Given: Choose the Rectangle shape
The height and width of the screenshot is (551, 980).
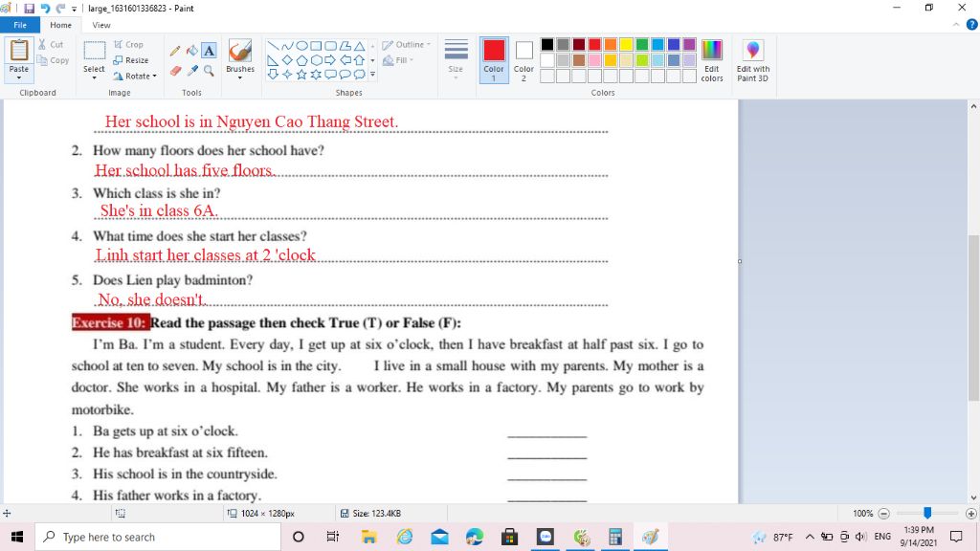Looking at the screenshot, I should [x=316, y=46].
